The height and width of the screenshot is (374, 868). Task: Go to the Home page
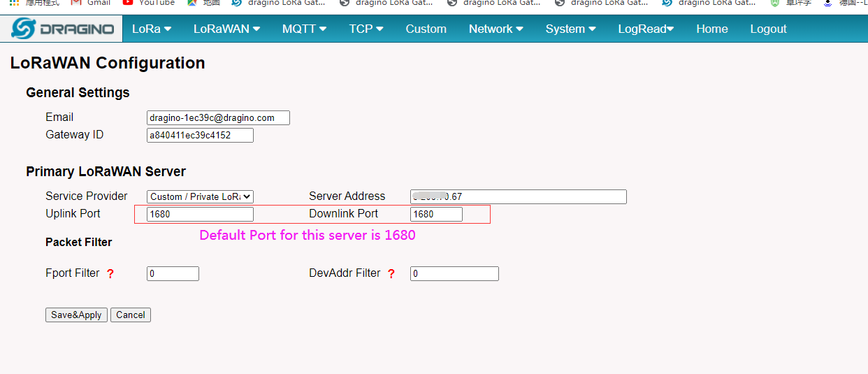pyautogui.click(x=712, y=29)
